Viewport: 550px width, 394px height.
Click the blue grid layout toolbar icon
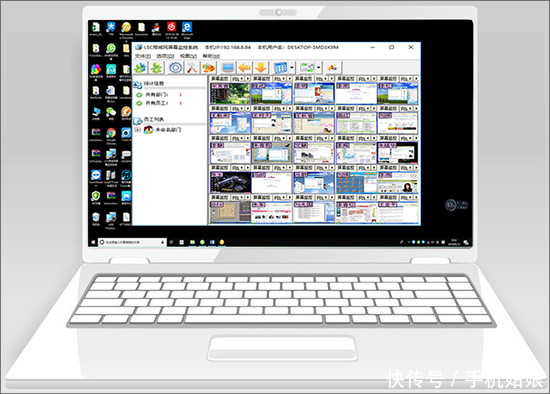280,67
